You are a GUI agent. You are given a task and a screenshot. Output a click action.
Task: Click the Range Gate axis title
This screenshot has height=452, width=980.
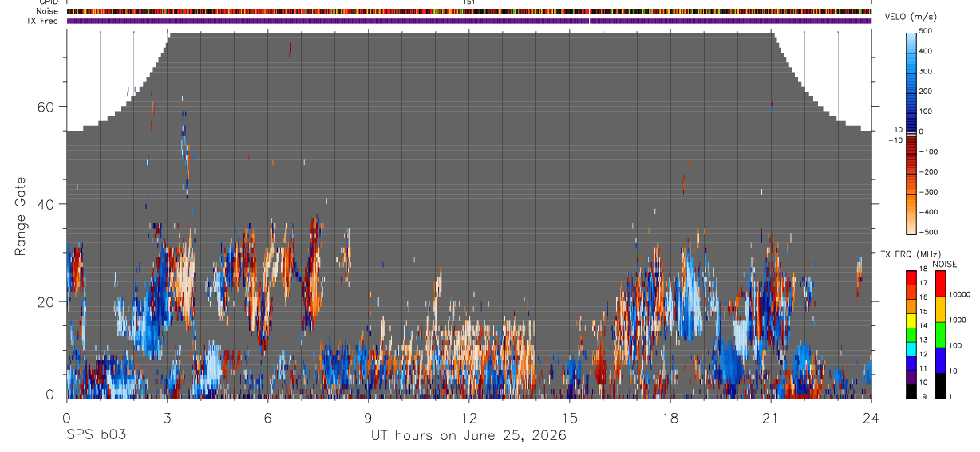tap(22, 216)
